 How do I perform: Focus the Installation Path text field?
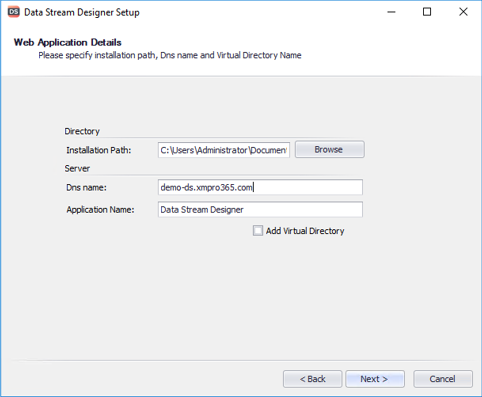coord(224,150)
